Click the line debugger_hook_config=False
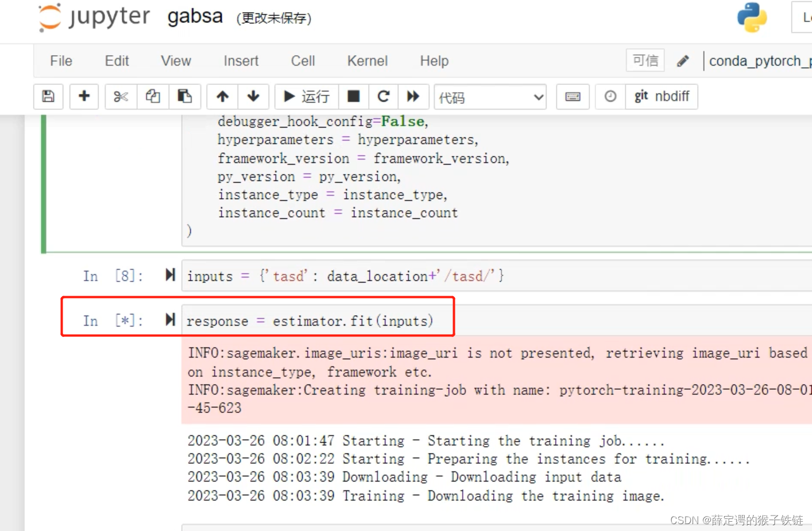This screenshot has width=812, height=531. tap(323, 122)
